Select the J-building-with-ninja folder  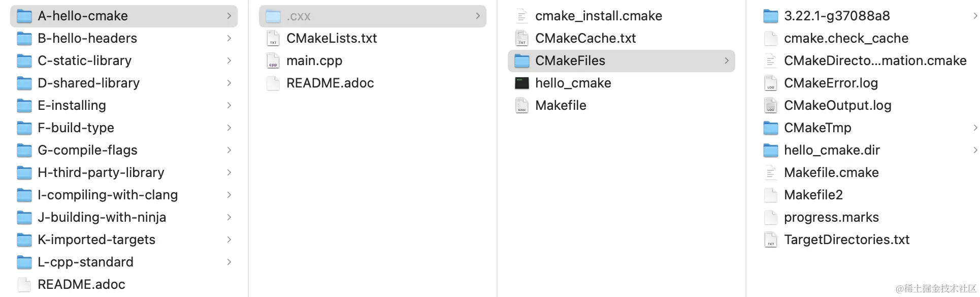coord(124,217)
